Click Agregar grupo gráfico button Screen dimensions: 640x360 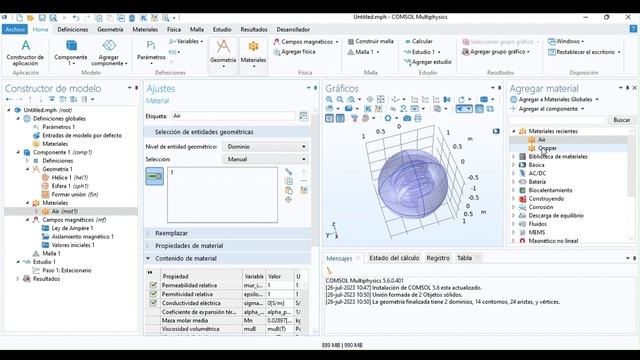[496, 52]
